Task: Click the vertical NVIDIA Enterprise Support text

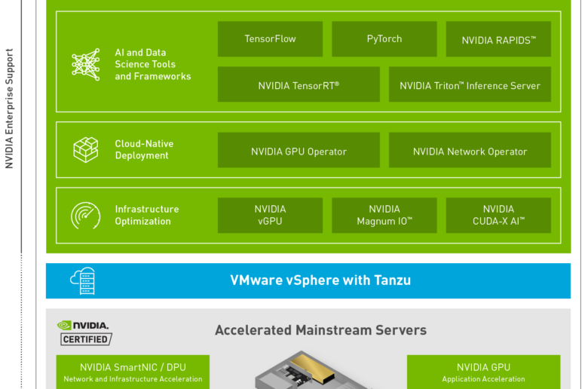Action: [x=9, y=109]
